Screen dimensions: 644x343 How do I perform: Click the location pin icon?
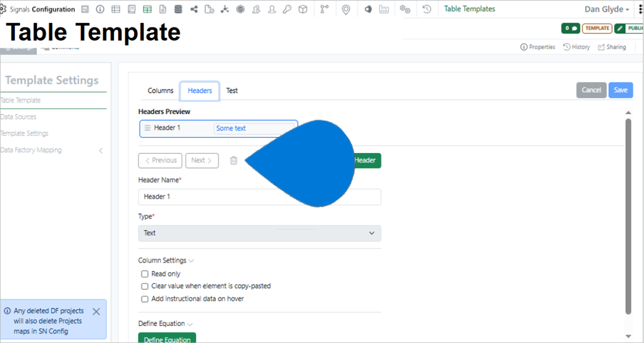[346, 9]
